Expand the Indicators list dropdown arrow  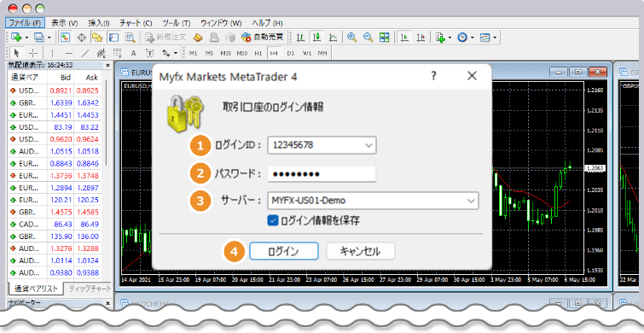450,38
